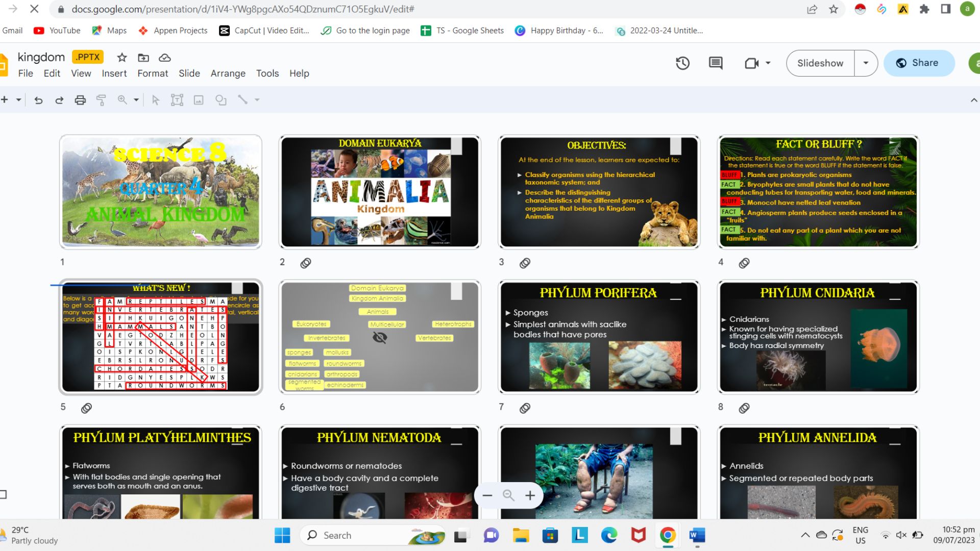Click the version history clock icon

pyautogui.click(x=682, y=63)
